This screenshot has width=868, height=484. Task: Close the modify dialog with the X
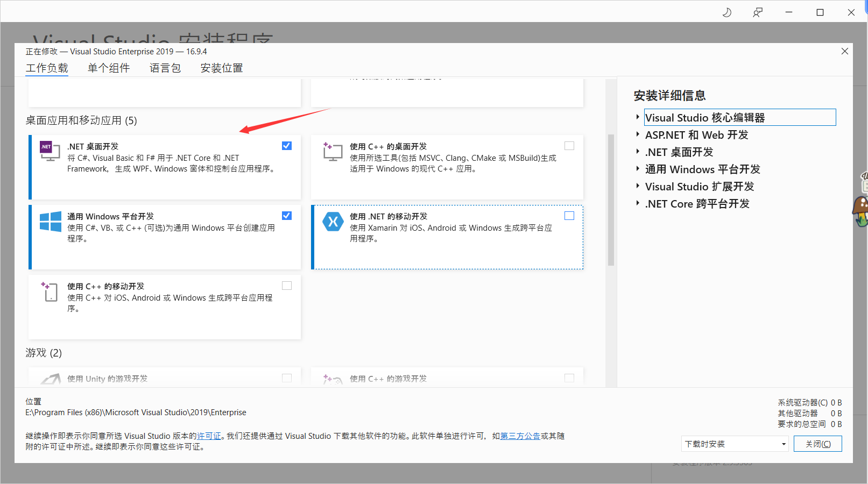(844, 51)
